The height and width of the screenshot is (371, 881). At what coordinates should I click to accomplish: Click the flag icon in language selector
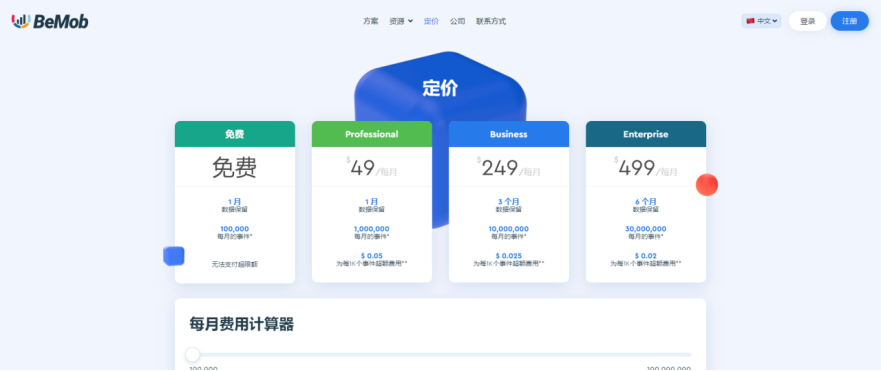coord(750,21)
